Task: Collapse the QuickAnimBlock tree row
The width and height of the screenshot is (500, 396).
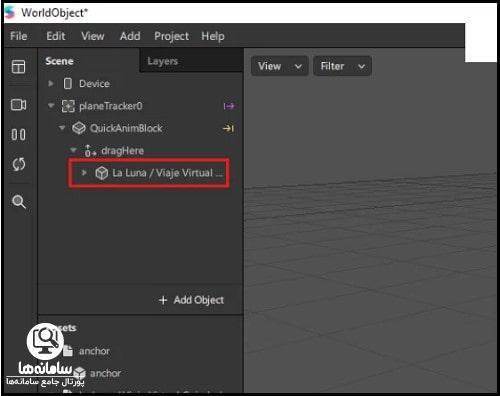Action: [x=62, y=128]
